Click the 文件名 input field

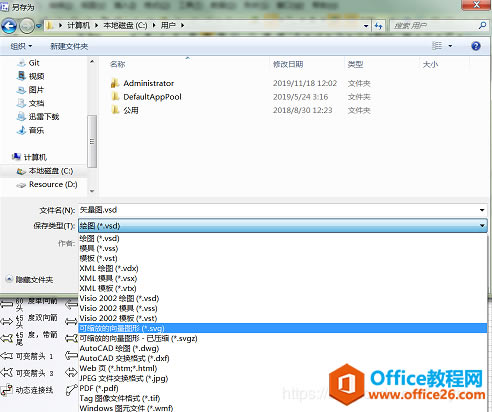click(279, 210)
